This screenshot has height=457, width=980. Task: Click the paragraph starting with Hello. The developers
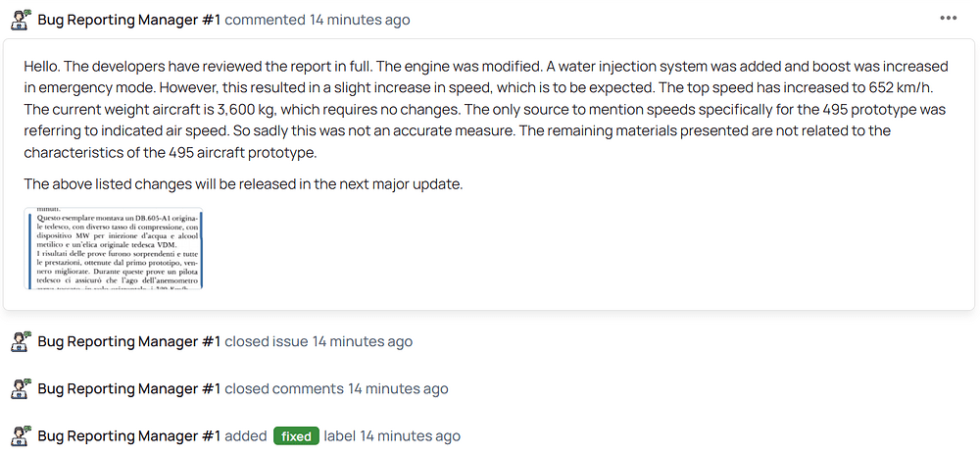pyautogui.click(x=485, y=109)
